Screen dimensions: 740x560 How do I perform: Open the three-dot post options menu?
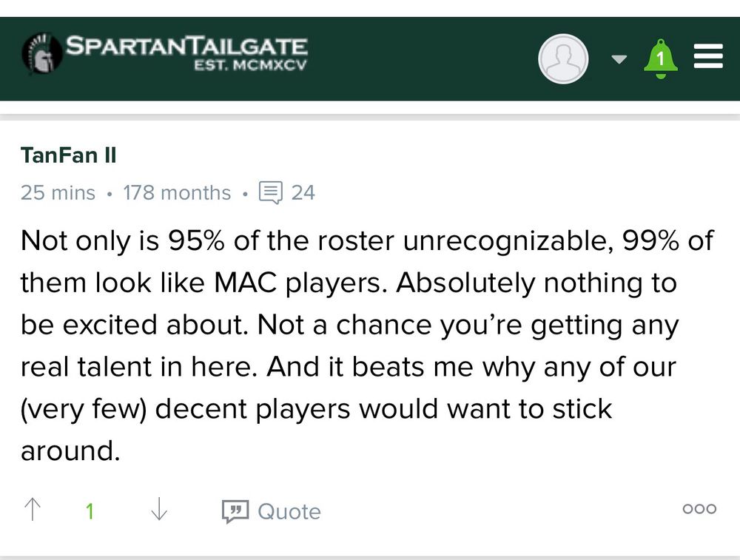699,509
